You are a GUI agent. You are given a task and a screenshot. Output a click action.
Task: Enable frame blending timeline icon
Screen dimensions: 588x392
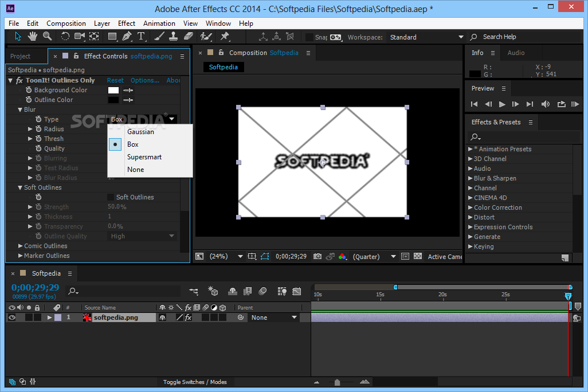[248, 291]
